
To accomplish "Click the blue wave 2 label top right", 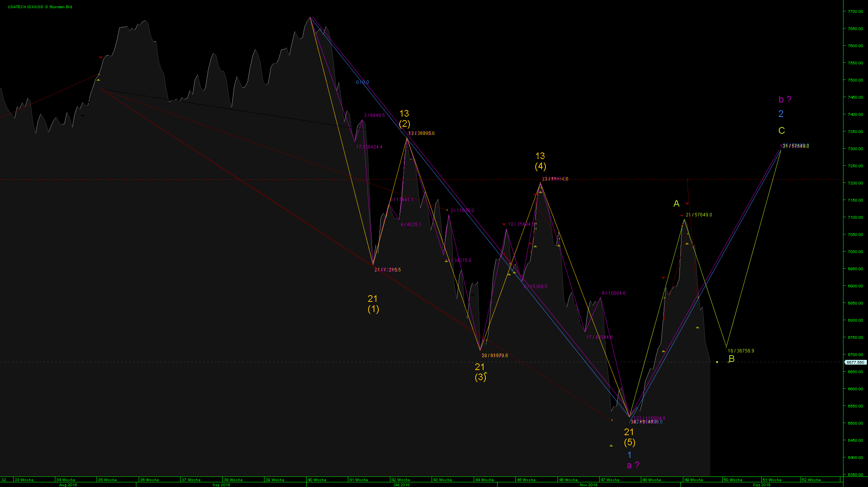I will tap(781, 114).
